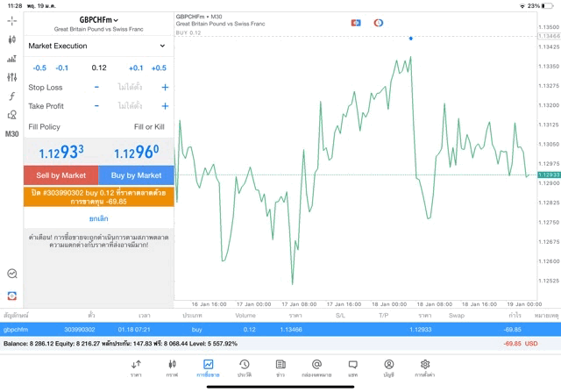Tap the Swap column header
This screenshot has height=392, width=561.
[457, 316]
